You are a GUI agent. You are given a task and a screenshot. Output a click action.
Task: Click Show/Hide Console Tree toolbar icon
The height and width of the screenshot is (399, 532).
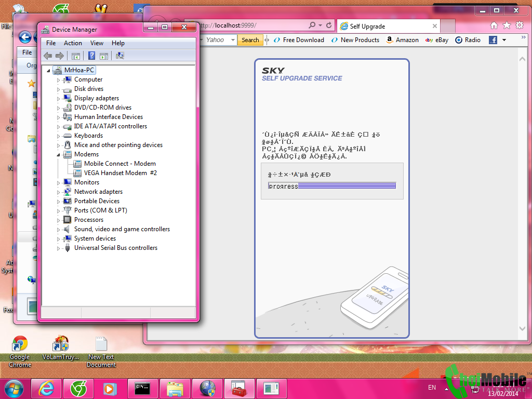[76, 56]
